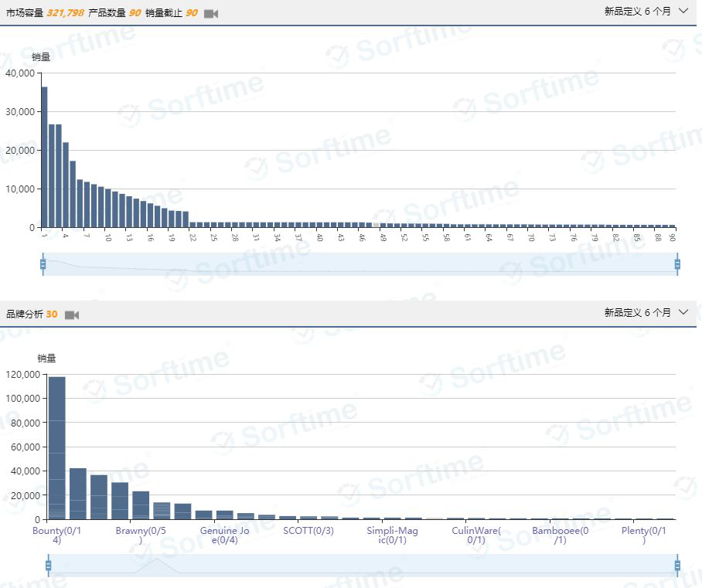
Task: Click the Simpli-Magic(0/1) brand label
Action: (392, 535)
